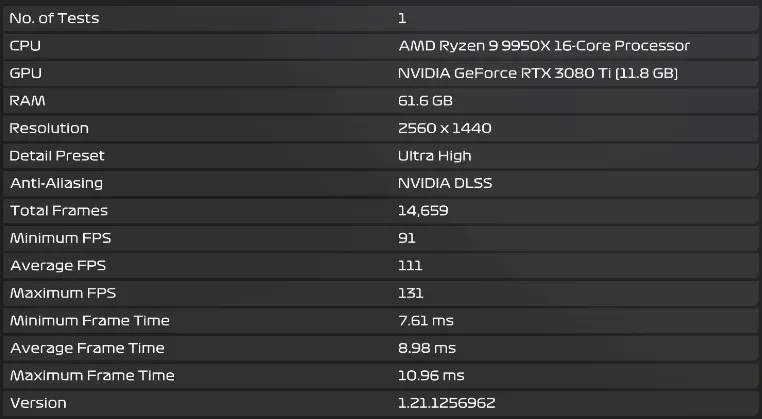Click the 7.61 ms frame time value
This screenshot has height=419, width=762.
(x=426, y=321)
